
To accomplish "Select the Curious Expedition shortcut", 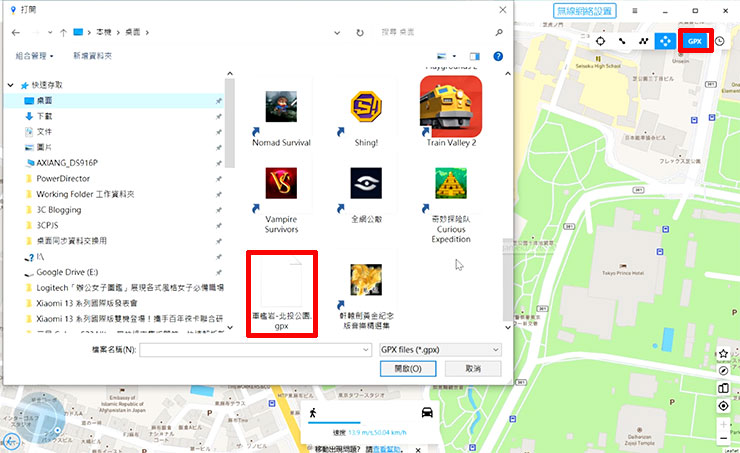I will 451,204.
